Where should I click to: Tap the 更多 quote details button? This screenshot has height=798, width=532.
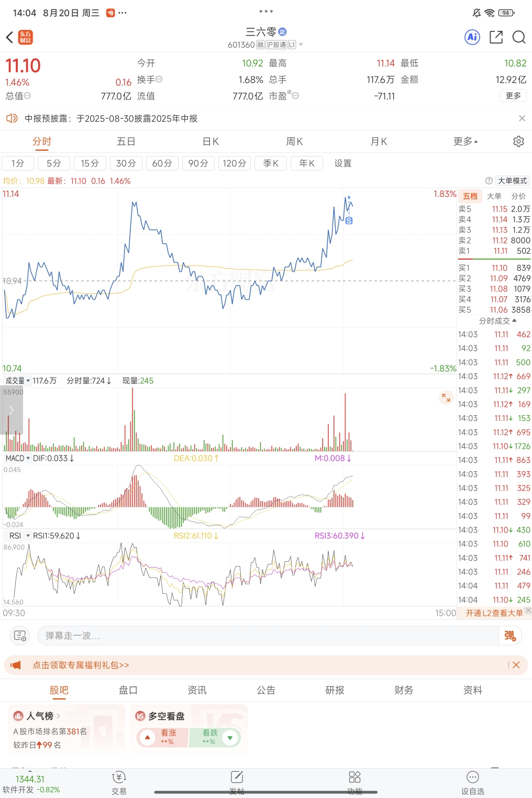[x=514, y=96]
